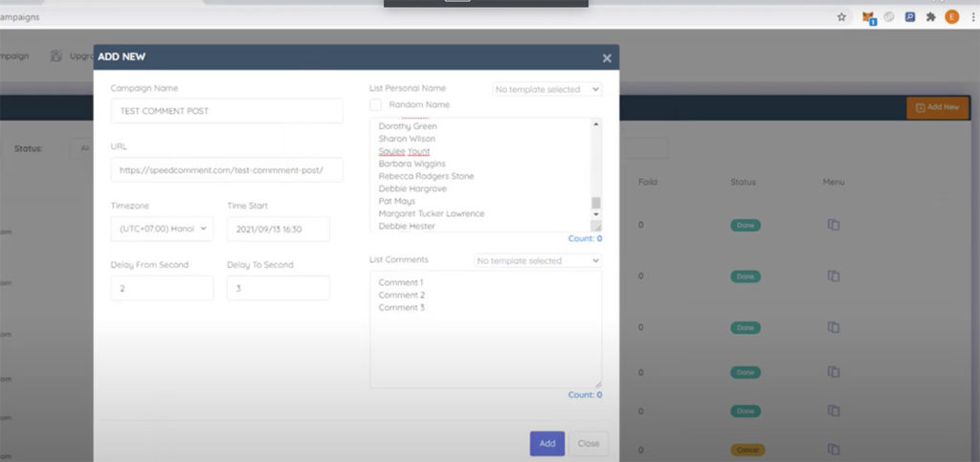Open the Timezone dropdown

(162, 229)
